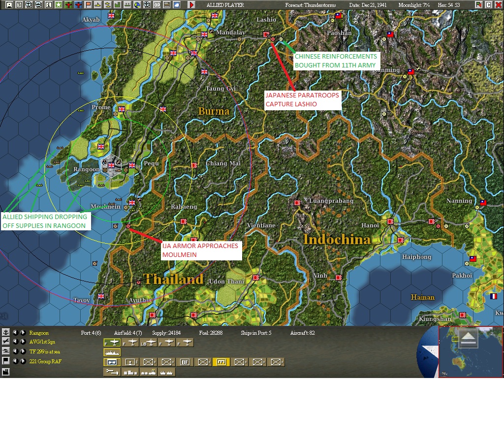Select the task force ship silhouette icon

coord(112,352)
